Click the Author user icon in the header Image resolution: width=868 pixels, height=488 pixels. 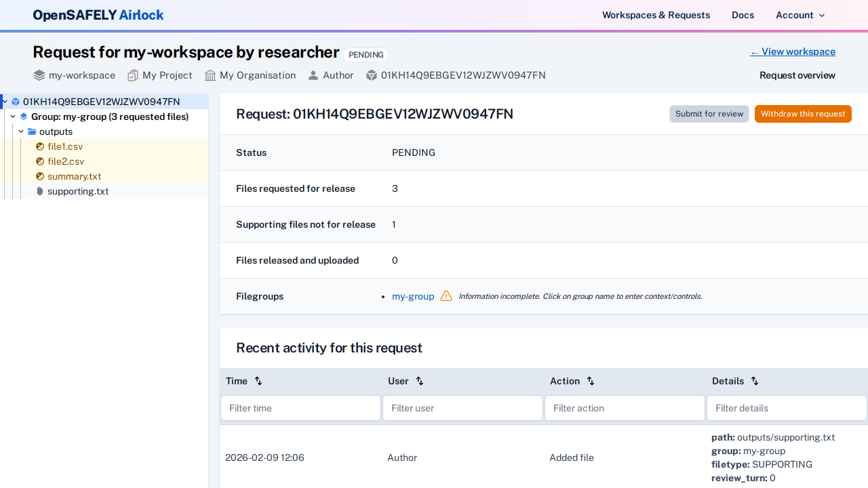pyautogui.click(x=313, y=75)
